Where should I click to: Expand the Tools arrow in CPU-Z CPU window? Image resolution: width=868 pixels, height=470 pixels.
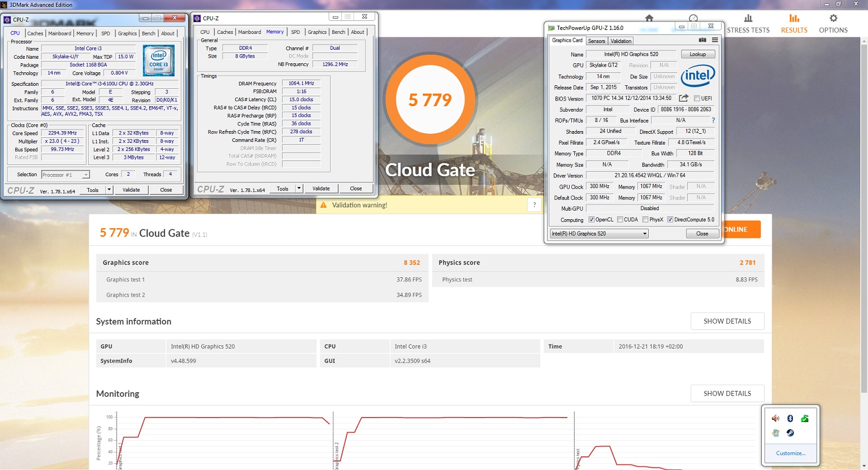(109, 190)
